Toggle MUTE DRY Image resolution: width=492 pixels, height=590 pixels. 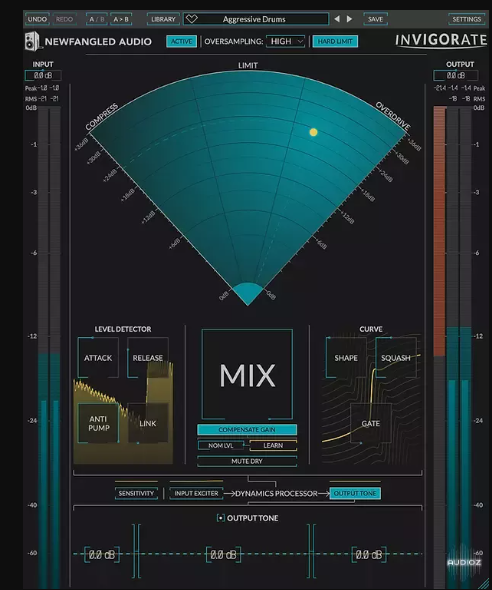[x=247, y=461]
